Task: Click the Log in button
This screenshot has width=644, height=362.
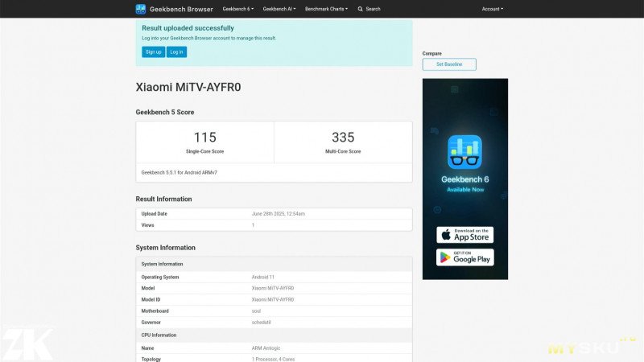Action: [x=176, y=52]
